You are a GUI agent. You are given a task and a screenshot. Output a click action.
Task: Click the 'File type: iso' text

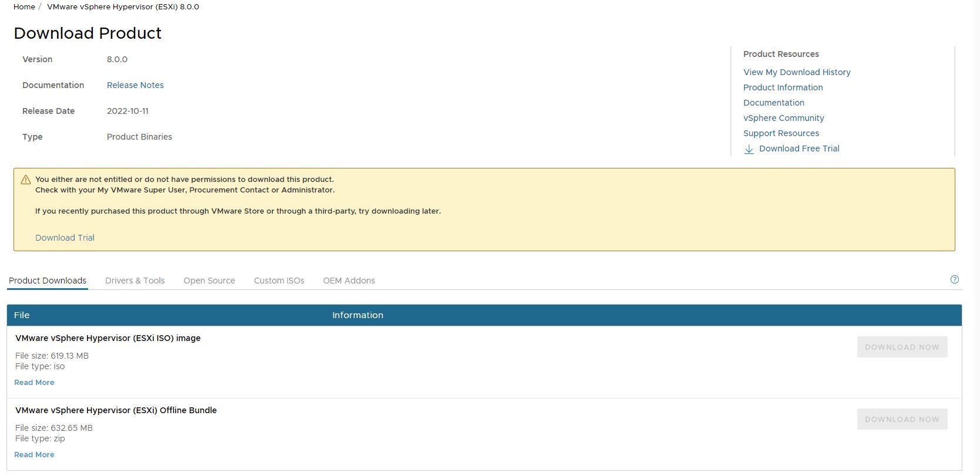tap(40, 366)
